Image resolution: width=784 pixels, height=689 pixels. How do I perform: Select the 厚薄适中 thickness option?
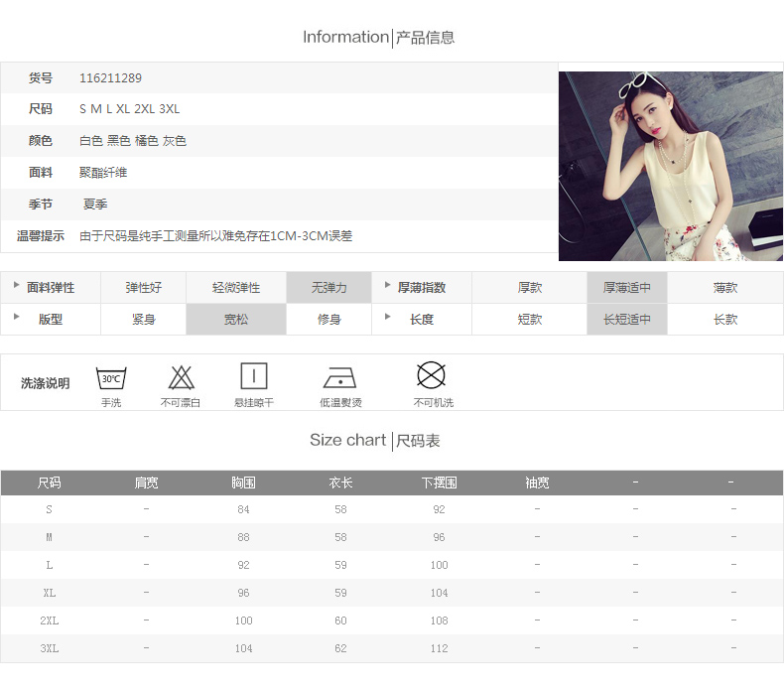(627, 288)
